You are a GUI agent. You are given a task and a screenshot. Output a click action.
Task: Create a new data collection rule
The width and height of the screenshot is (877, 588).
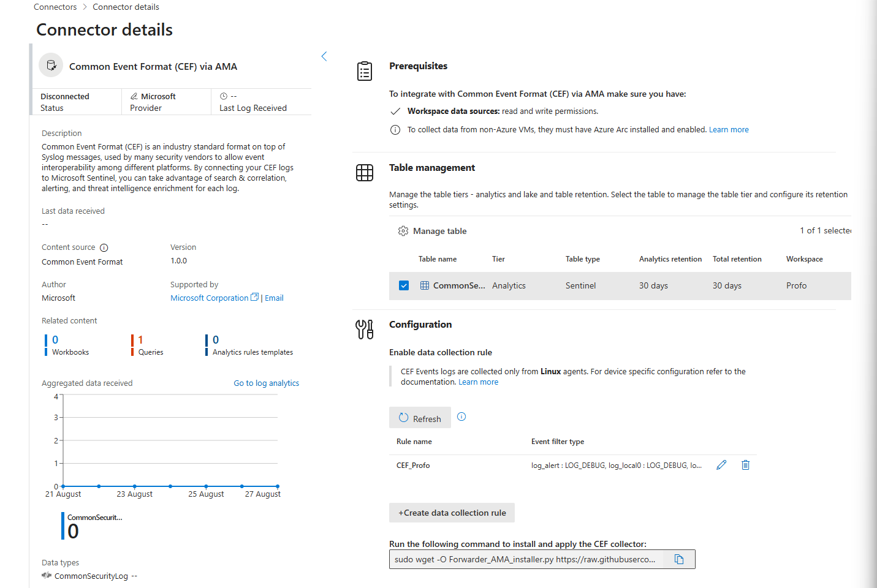[x=452, y=513]
